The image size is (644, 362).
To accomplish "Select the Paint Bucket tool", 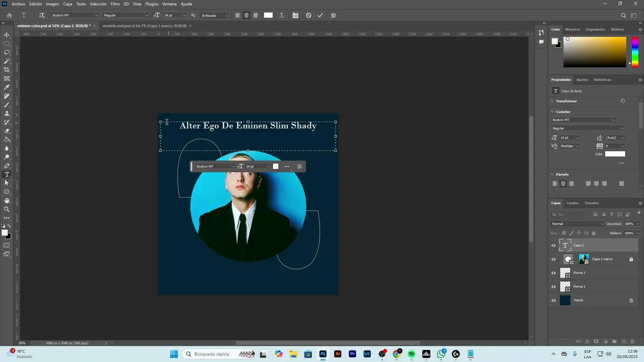I will coord(7,140).
